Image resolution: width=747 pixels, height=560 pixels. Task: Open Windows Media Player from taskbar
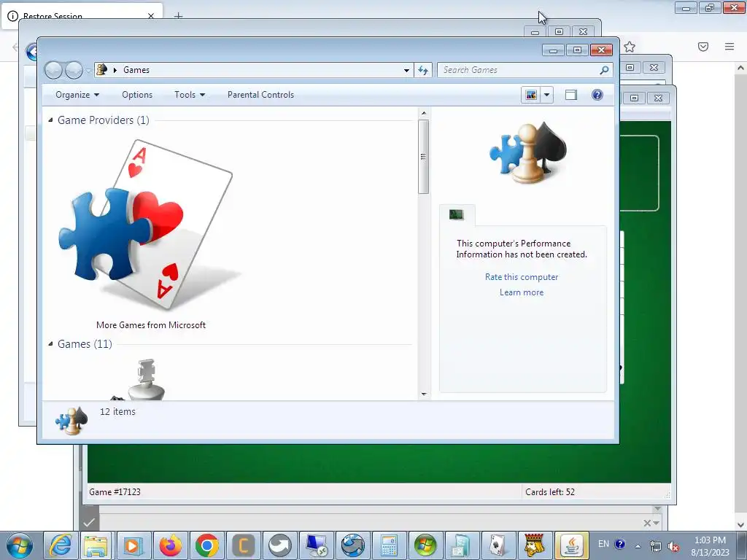133,545
